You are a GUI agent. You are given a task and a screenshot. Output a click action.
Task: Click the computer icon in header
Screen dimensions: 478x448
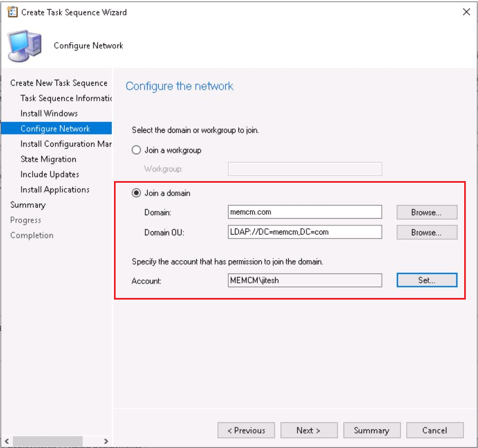pos(25,46)
